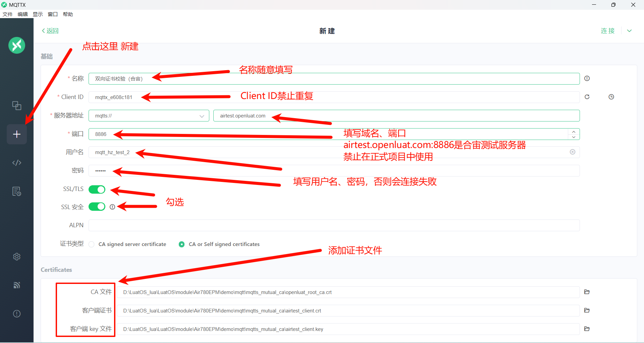Click the 返回 back link
Screen dimensions: 644x343
coord(50,31)
